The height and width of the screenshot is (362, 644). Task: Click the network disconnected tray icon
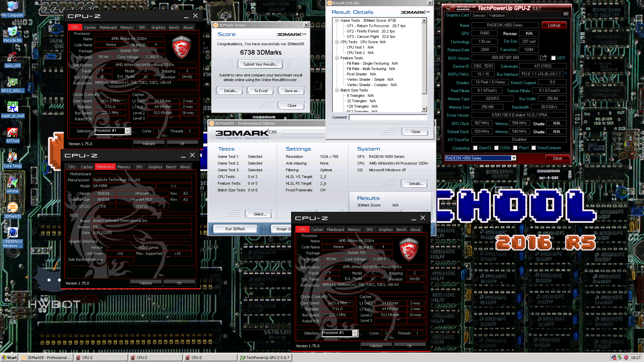pyautogui.click(x=614, y=358)
